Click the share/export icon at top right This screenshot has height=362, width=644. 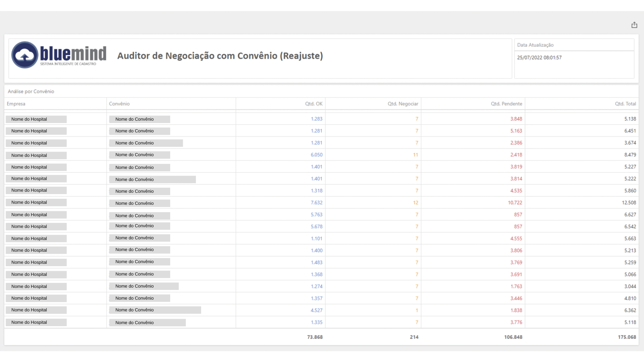point(634,25)
